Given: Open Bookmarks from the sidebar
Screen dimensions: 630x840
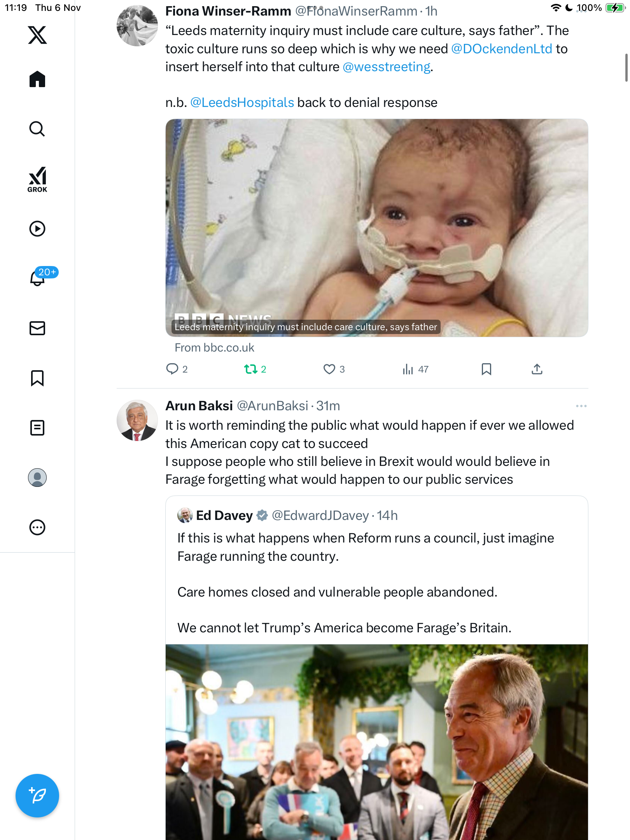Looking at the screenshot, I should coord(37,378).
